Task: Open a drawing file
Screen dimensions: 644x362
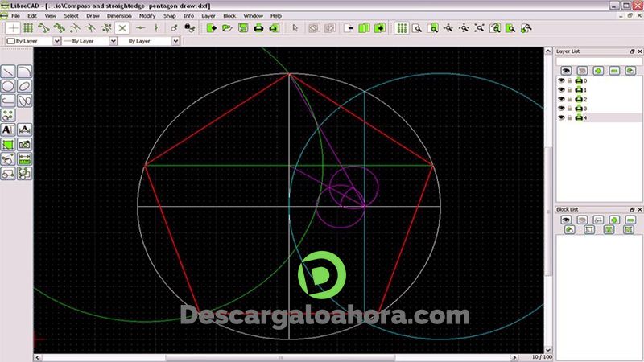Action: tap(227, 28)
